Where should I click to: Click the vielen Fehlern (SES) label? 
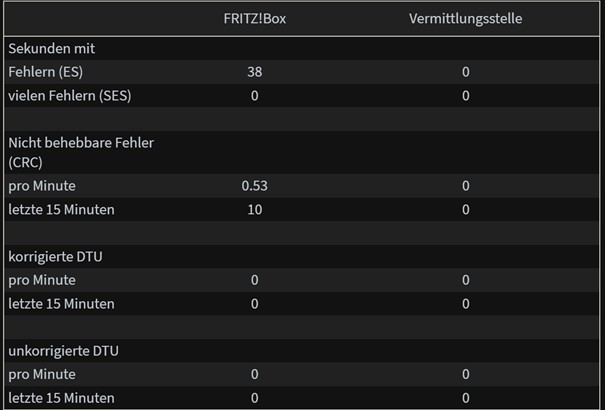[x=69, y=96]
